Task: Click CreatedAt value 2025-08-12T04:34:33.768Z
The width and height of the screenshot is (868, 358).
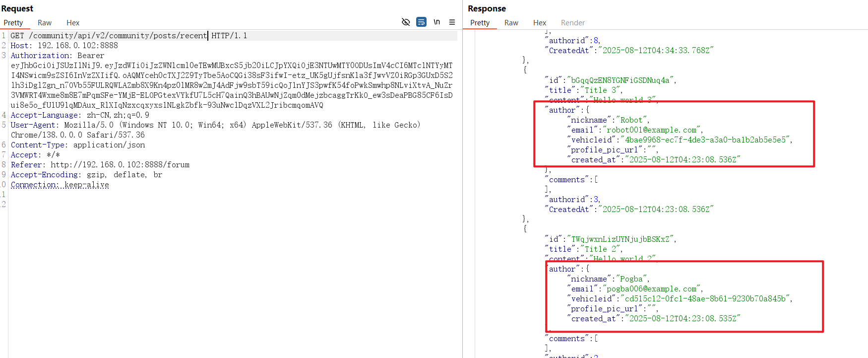Action: point(656,51)
